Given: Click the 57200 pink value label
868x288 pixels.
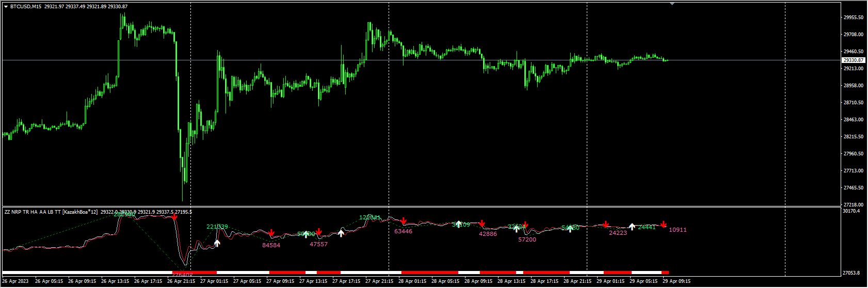Looking at the screenshot, I should point(527,239).
